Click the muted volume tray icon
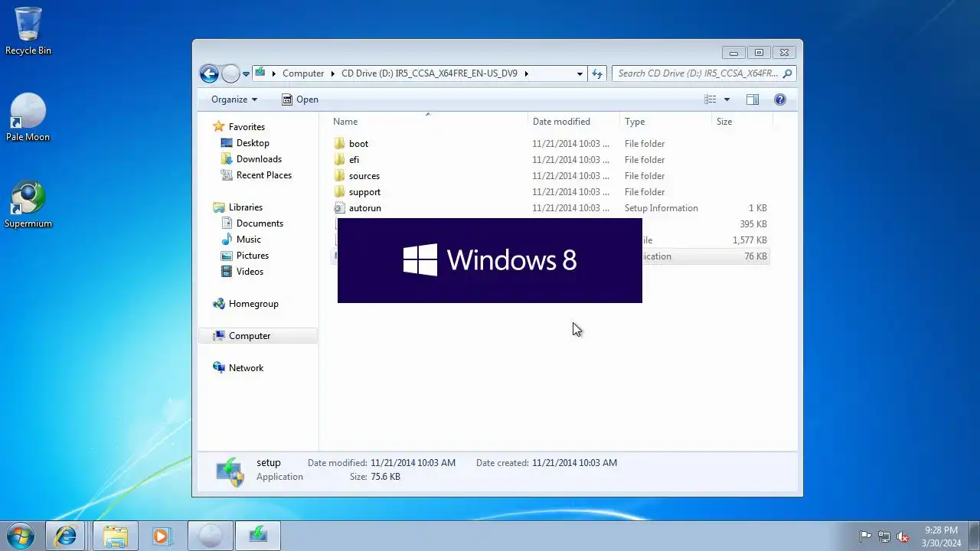This screenshot has width=980, height=551. pyautogui.click(x=903, y=536)
